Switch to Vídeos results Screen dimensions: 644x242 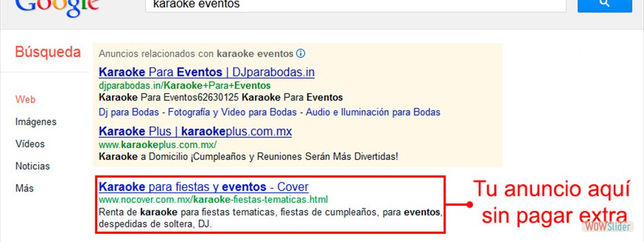click(30, 144)
